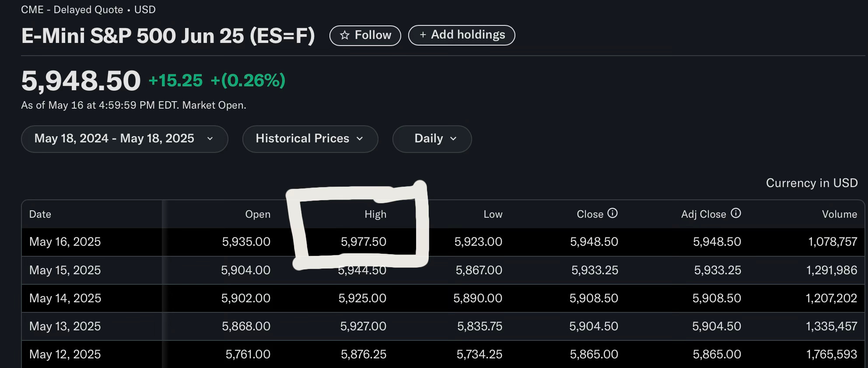This screenshot has height=368, width=868.
Task: Click low price 5,734.25
Action: coord(479,354)
